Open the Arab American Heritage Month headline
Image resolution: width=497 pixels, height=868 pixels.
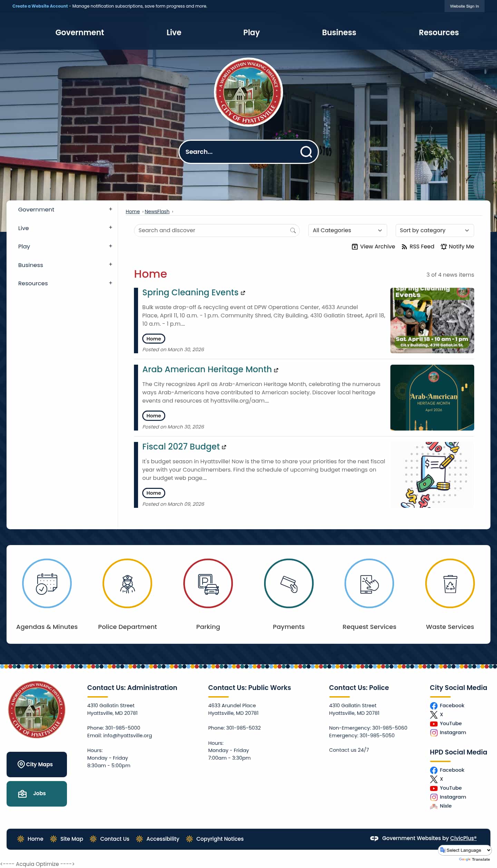(207, 369)
